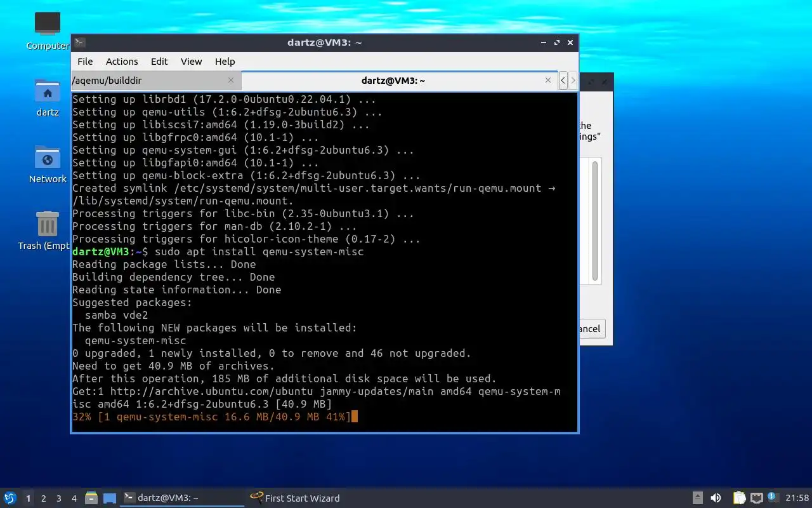Image resolution: width=812 pixels, height=508 pixels.
Task: Minimize the terminal window
Action: coord(543,43)
